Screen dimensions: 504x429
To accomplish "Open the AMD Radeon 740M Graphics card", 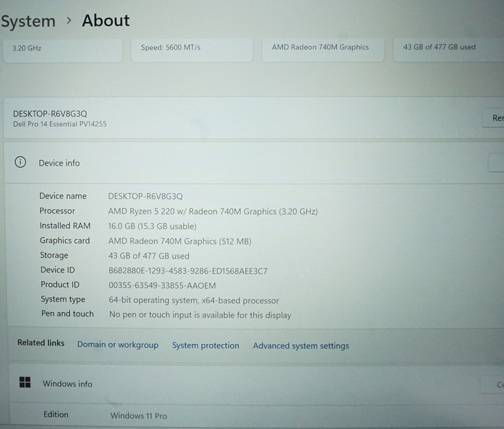I will 323,49.
